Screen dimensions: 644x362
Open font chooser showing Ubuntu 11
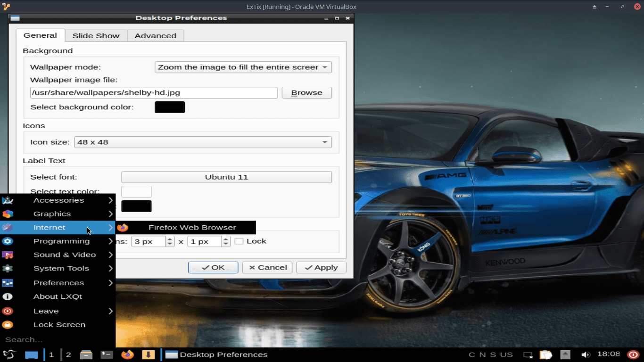[x=227, y=177]
